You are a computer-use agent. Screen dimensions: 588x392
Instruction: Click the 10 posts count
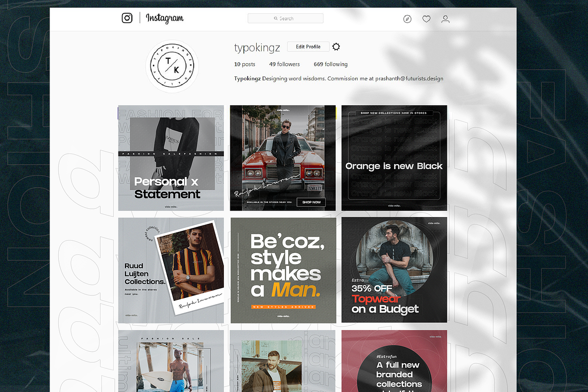tap(245, 64)
